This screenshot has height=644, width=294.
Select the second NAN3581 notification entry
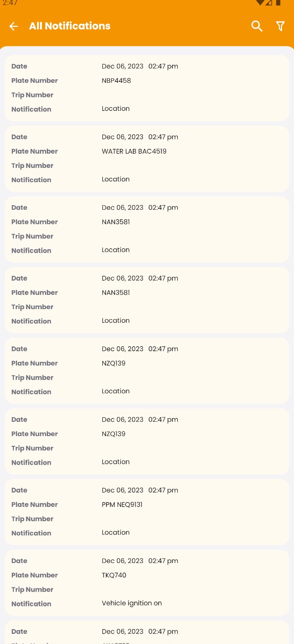[x=147, y=299]
